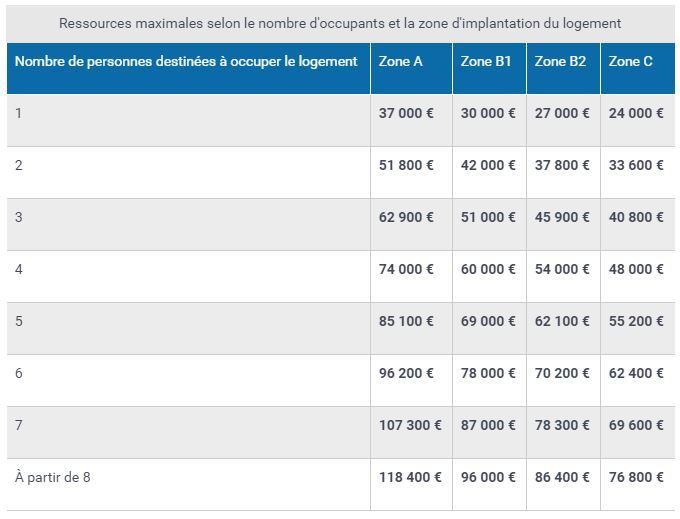Select the 37 000 € cell
Viewport: 680px width, 519px height.
[411, 121]
